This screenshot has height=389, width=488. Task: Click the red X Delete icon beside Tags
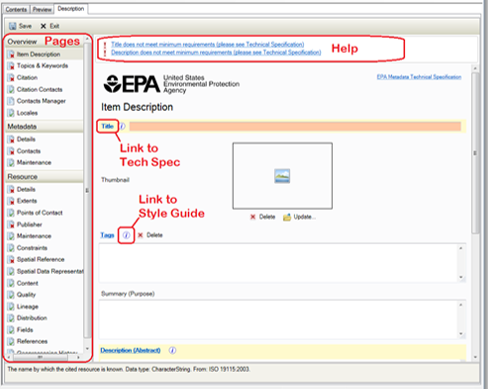point(140,235)
